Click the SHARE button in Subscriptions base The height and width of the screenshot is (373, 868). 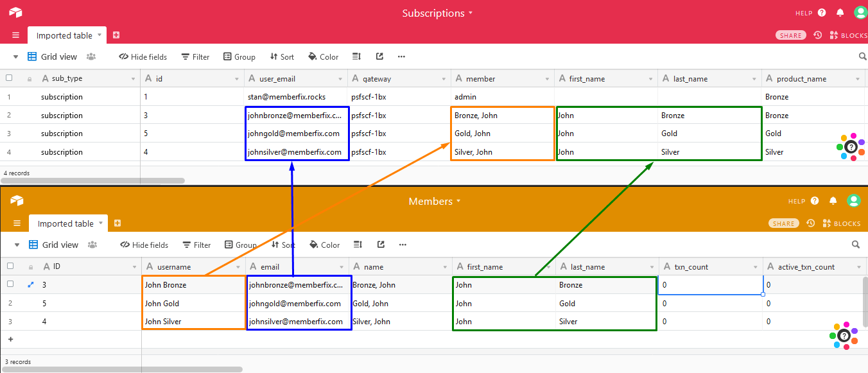tap(790, 35)
